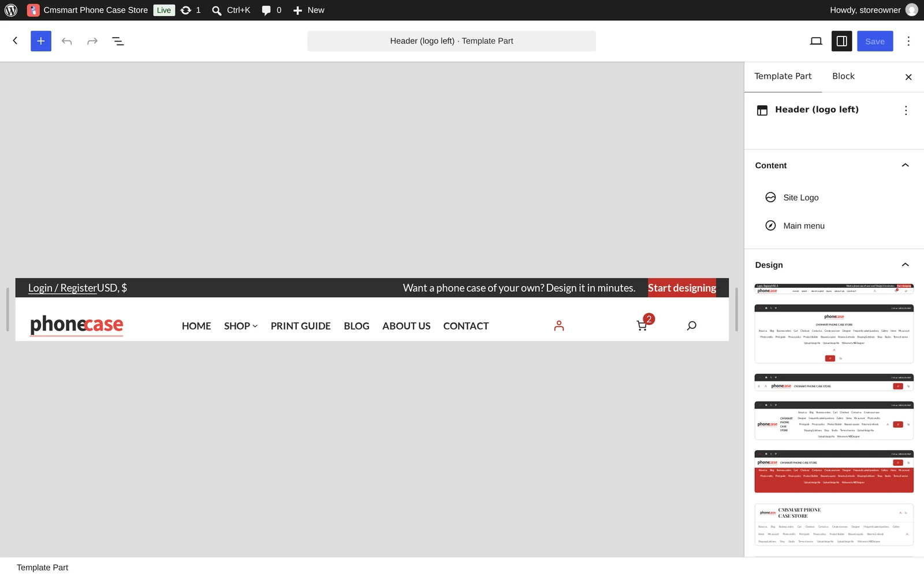Screen dimensions: 924x578
Task: Click the Undo arrow
Action: [x=67, y=41]
